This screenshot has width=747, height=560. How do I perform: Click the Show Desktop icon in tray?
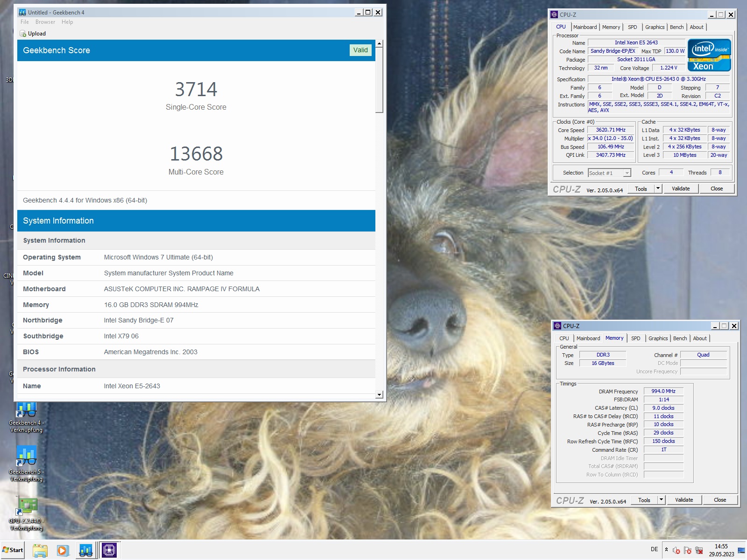(x=741, y=551)
